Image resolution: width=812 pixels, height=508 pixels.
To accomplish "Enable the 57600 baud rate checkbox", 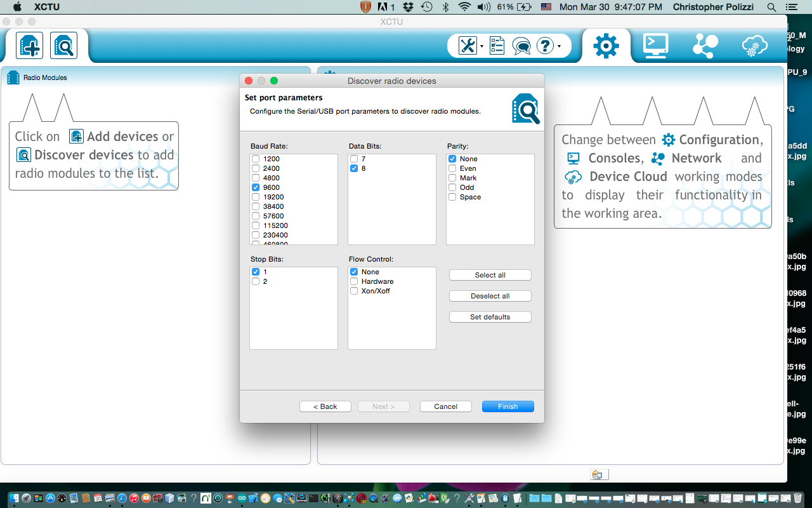I will tap(256, 216).
